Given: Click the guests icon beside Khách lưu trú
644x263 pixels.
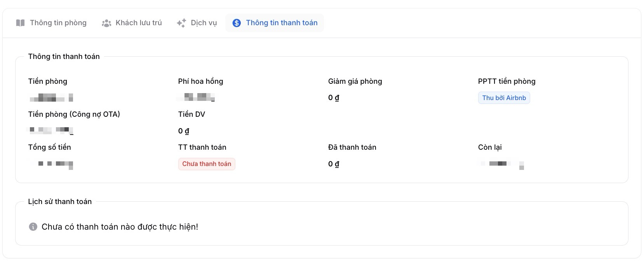Looking at the screenshot, I should 106,23.
